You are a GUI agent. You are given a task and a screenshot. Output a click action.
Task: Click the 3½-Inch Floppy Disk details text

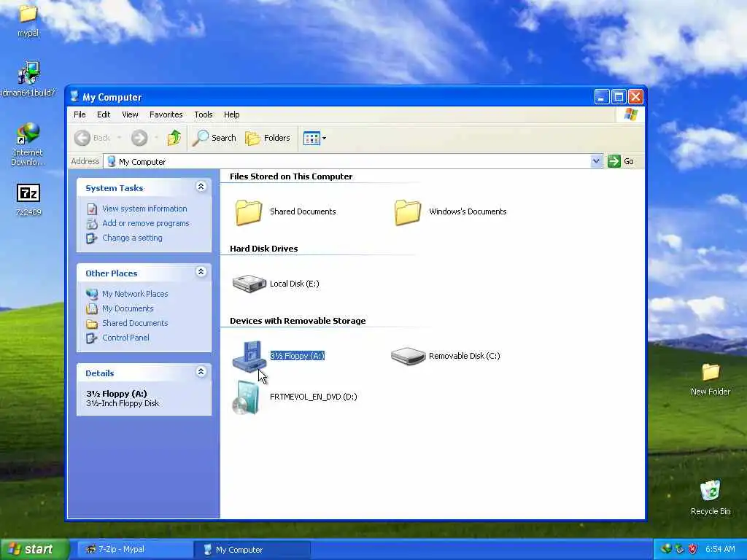click(x=123, y=403)
